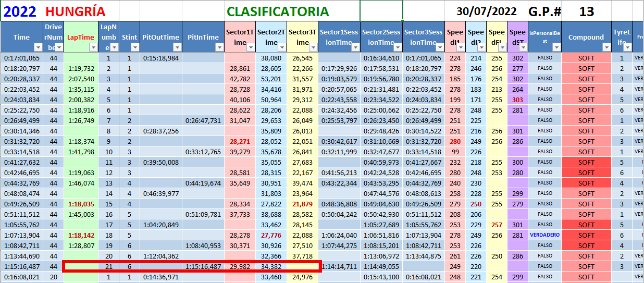Select the blue 2022 title cell
This screenshot has width=644, height=283.
pos(21,11)
